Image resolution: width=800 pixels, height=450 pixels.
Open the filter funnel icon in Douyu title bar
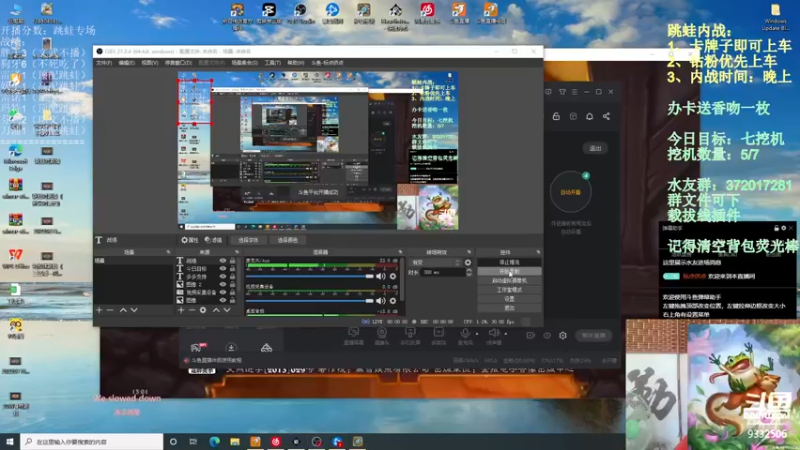click(562, 92)
